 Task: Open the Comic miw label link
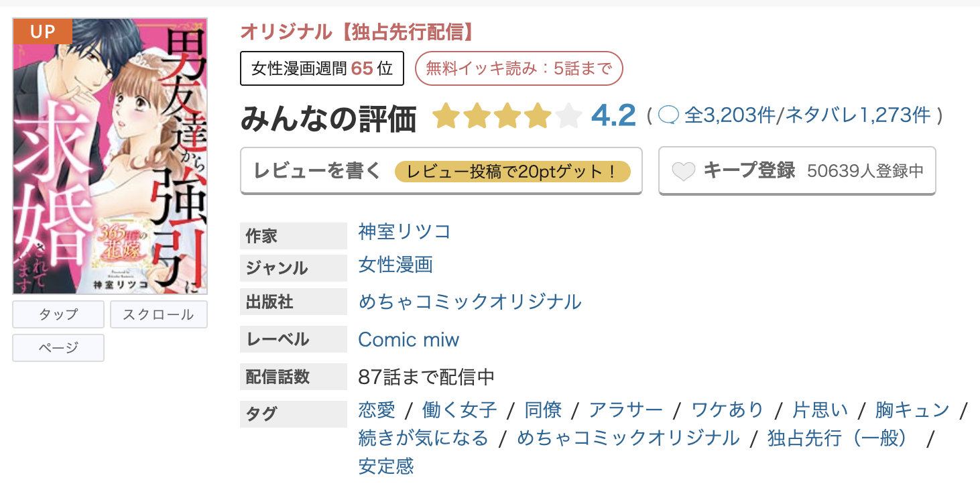[408, 339]
